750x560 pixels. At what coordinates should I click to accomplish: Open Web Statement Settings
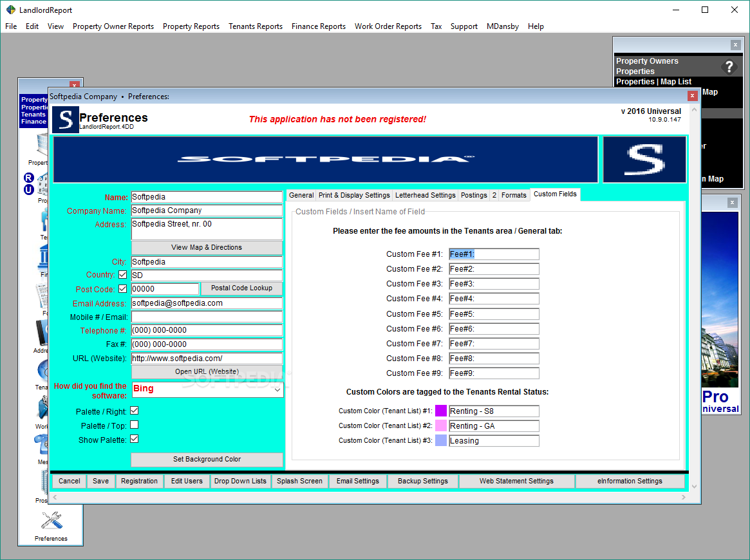[516, 481]
